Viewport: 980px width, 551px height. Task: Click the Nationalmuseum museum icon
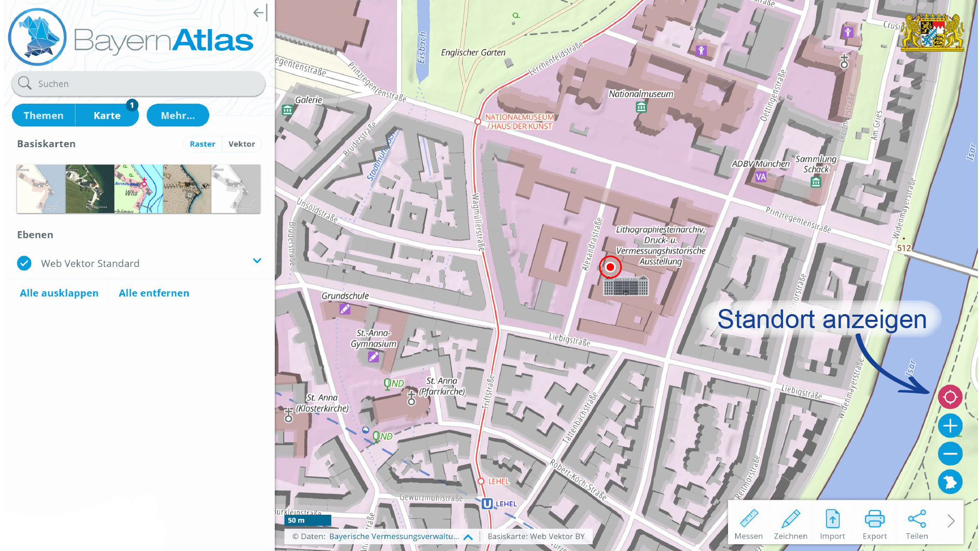click(641, 107)
